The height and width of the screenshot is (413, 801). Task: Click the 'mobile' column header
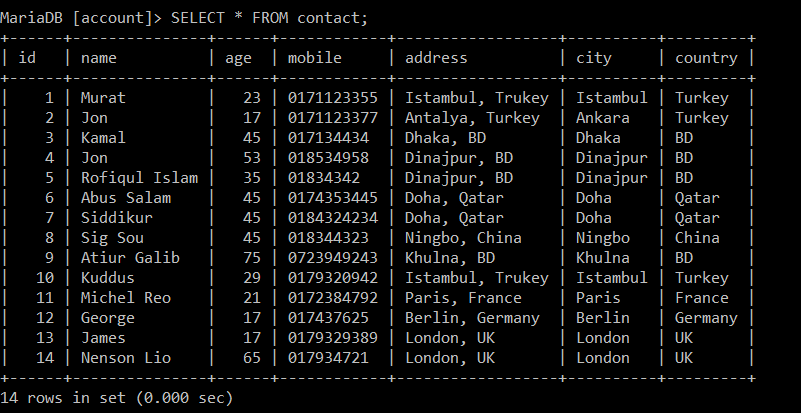315,57
